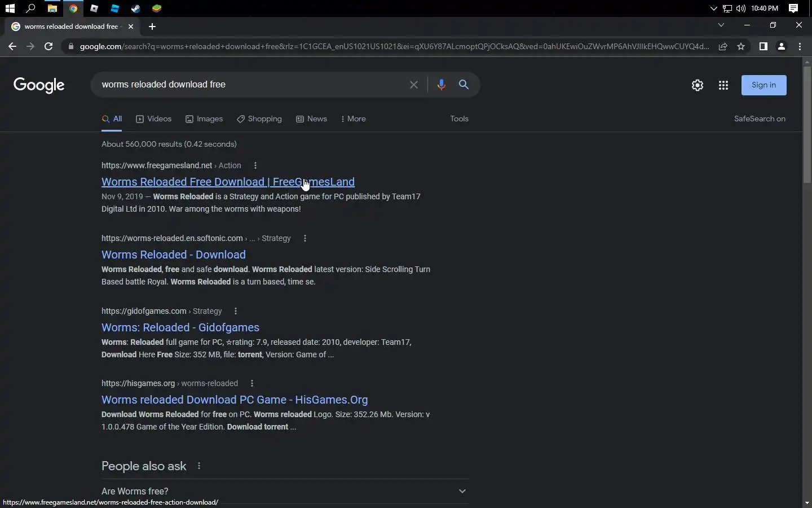The height and width of the screenshot is (508, 812).
Task: Clear the Google search box text
Action: coord(414,85)
